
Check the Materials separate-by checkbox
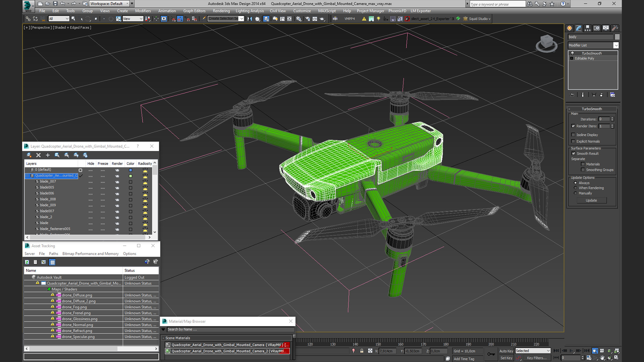(x=583, y=164)
